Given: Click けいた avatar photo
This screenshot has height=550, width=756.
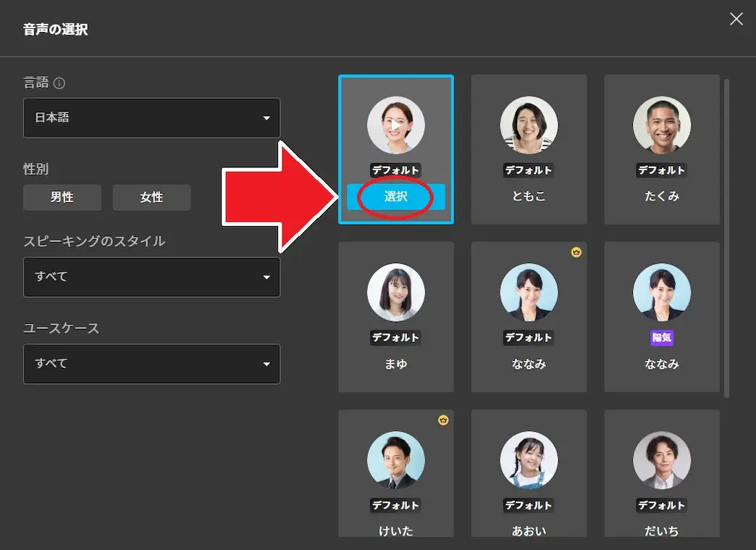Looking at the screenshot, I should click(x=396, y=460).
